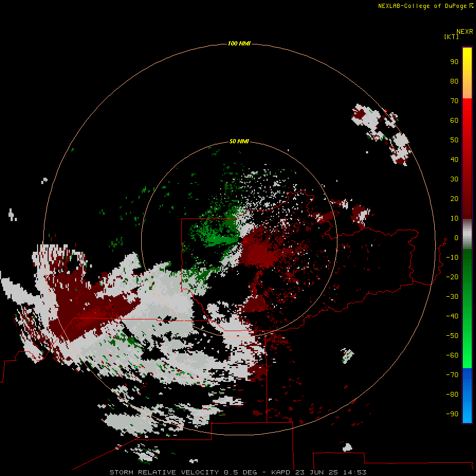Click the positive 20 value on velocity scale
Screen dimensions: 476x476
(454, 199)
